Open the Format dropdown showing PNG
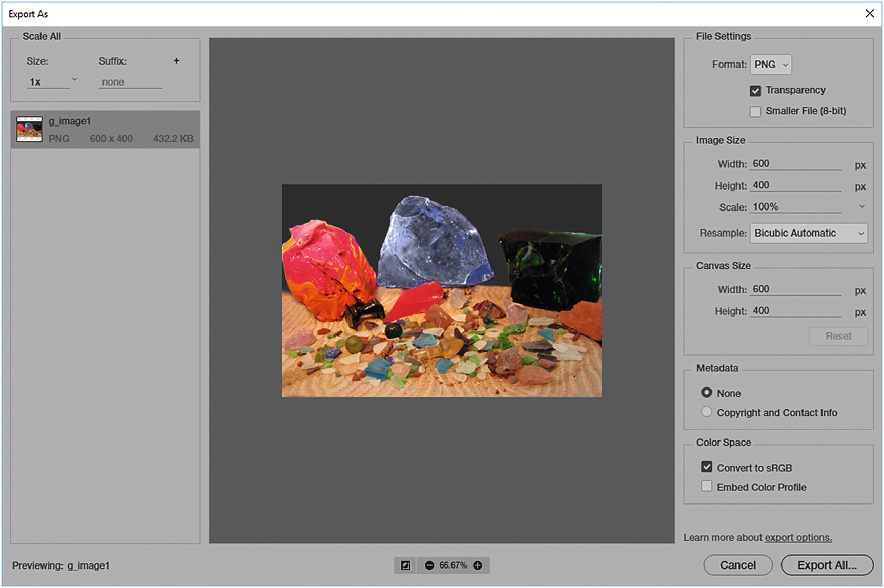 [x=770, y=64]
